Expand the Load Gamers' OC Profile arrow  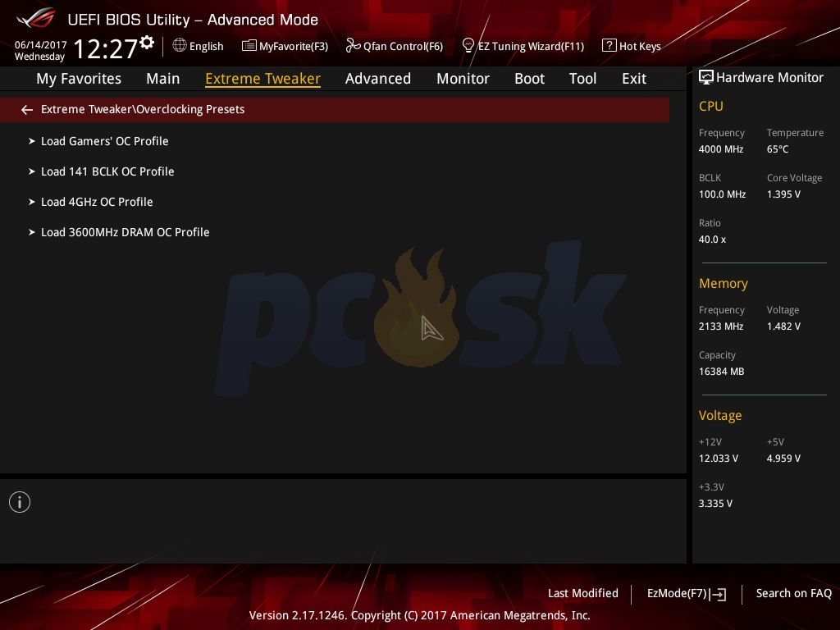click(32, 141)
